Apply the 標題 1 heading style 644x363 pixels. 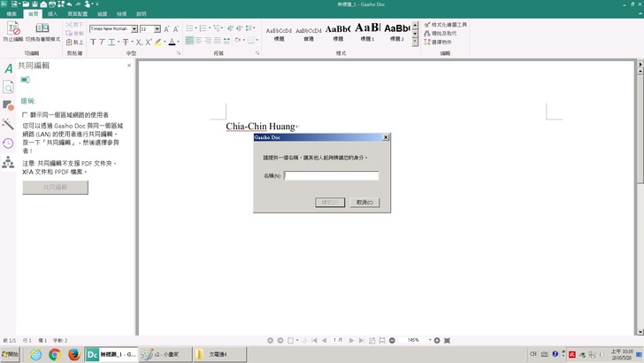[x=367, y=32]
